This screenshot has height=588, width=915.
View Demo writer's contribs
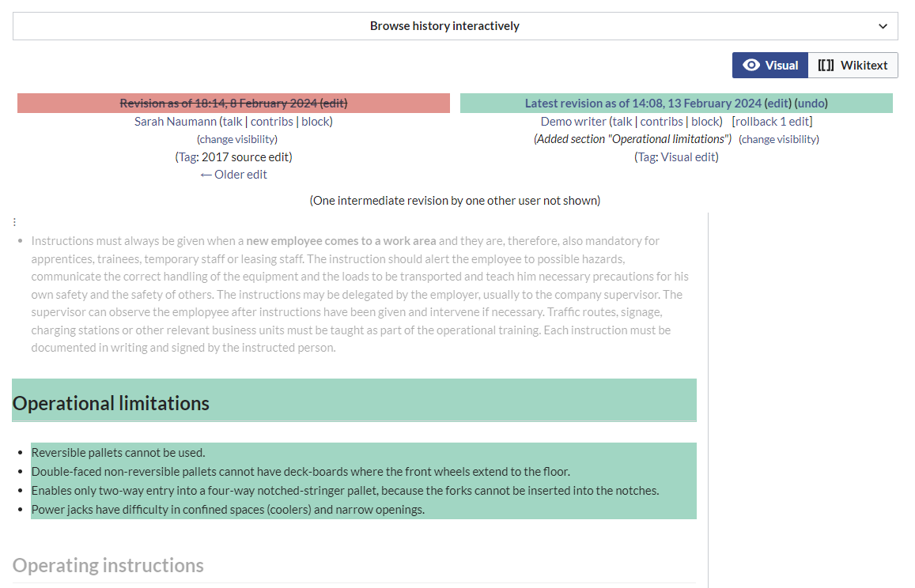click(x=661, y=122)
